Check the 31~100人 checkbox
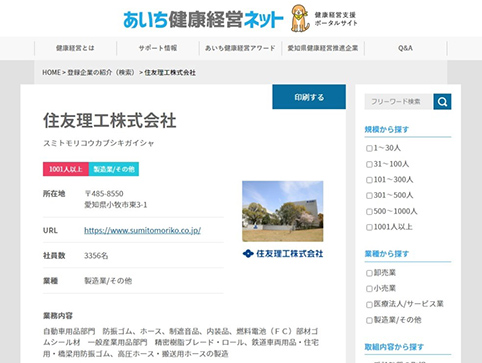Viewport: 482px width, 363px height. [x=369, y=164]
